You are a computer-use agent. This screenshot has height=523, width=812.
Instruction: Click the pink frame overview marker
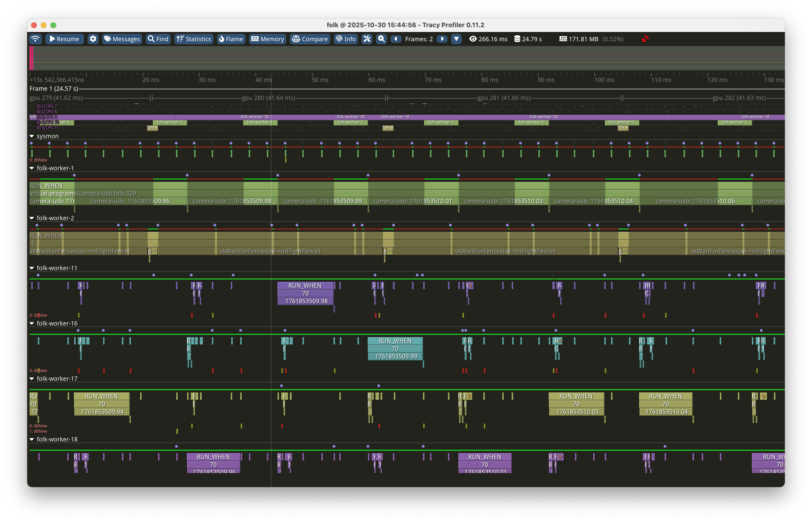click(32, 58)
